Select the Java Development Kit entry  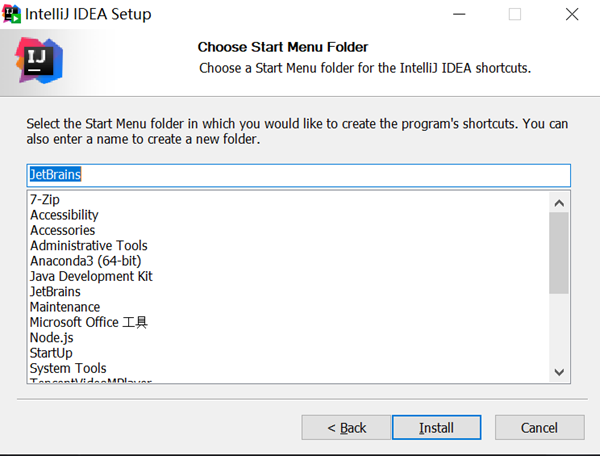[91, 276]
